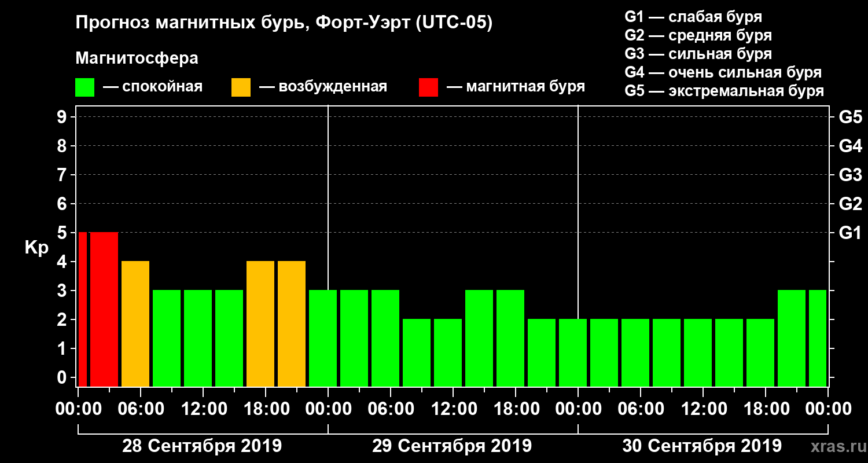Click 'G5 — экстремальная буря' legend line
The image size is (868, 463).
pos(724,91)
